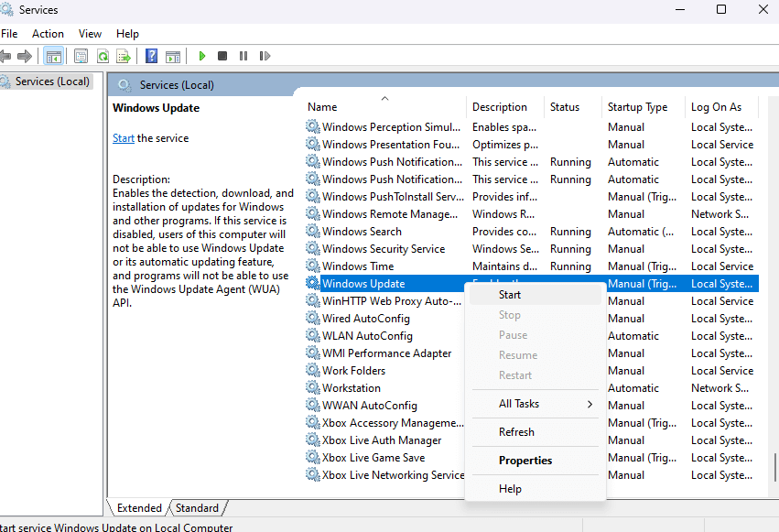Click the Stop Service square icon
The width and height of the screenshot is (779, 532).
pos(222,56)
